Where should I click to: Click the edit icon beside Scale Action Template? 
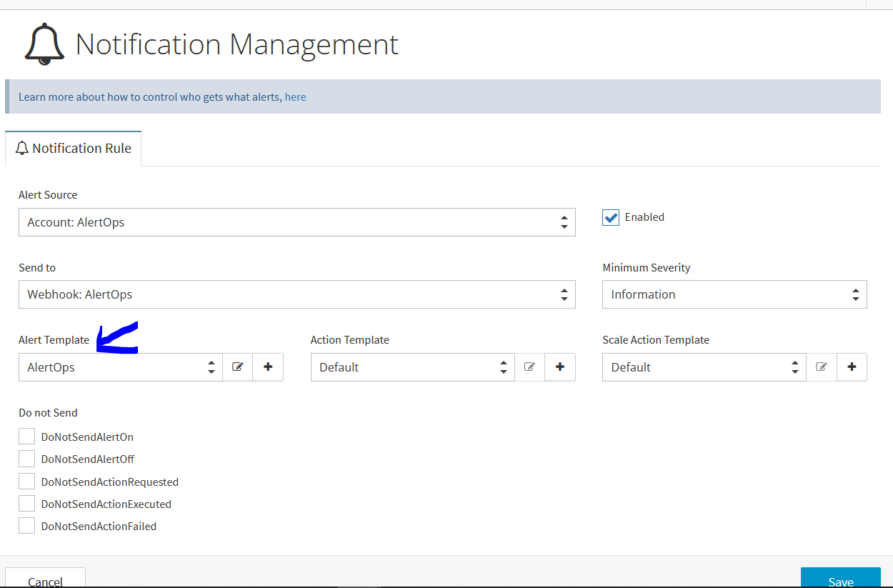[x=822, y=367]
